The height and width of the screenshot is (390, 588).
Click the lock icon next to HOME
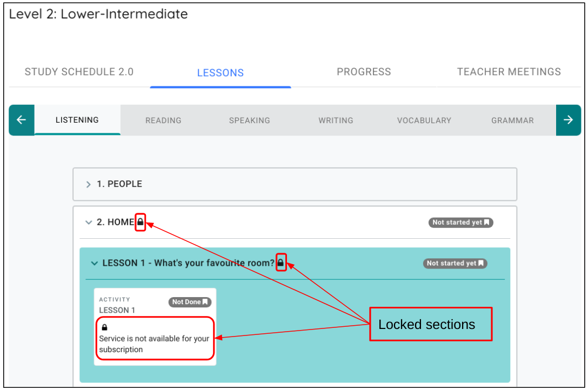click(141, 222)
